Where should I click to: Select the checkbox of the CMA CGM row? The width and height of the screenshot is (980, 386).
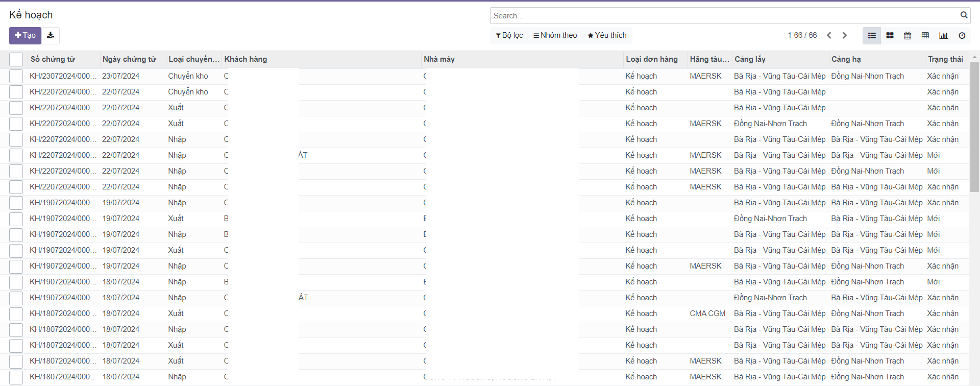[x=16, y=313]
